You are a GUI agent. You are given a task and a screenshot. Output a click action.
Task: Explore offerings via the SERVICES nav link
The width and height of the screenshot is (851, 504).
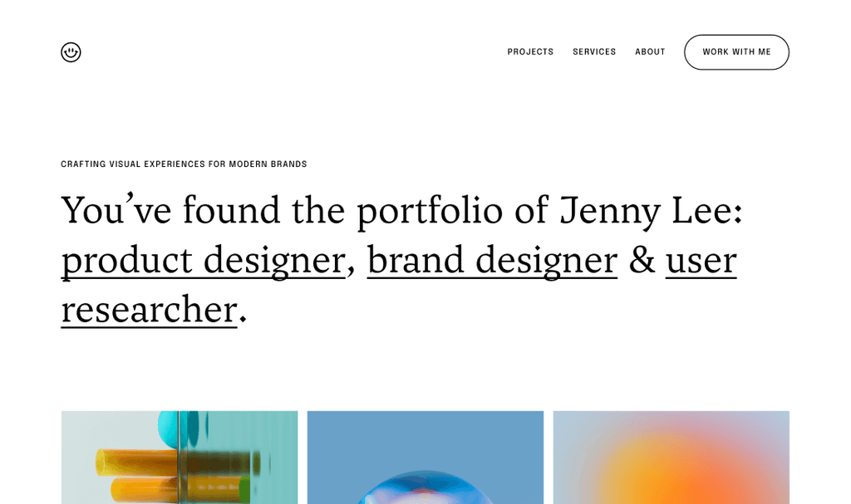tap(594, 51)
